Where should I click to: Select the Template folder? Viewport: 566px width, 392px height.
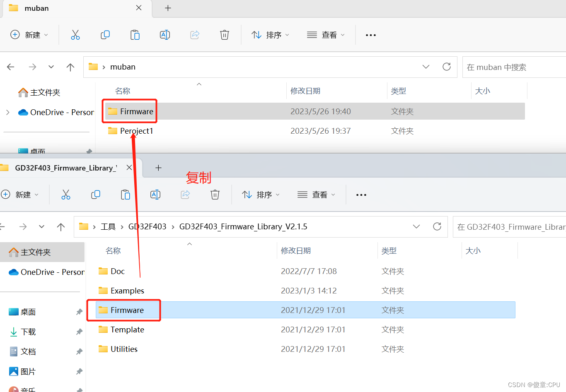(x=305, y=329)
